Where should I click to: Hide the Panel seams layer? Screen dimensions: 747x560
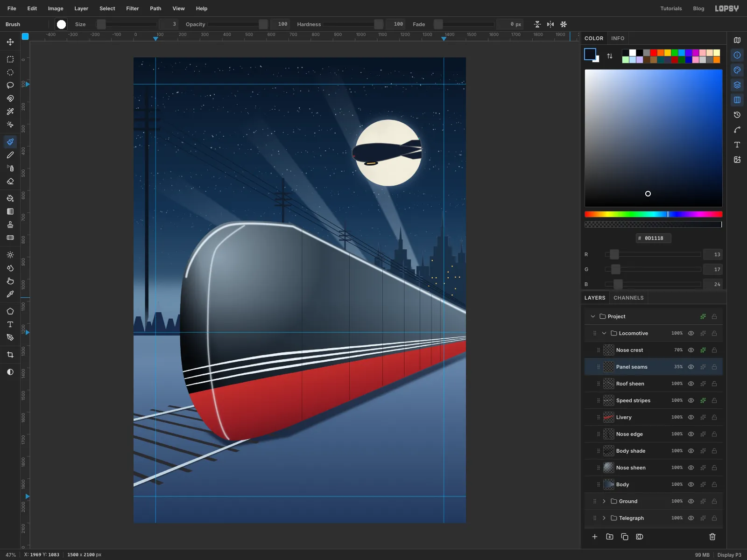pos(691,367)
